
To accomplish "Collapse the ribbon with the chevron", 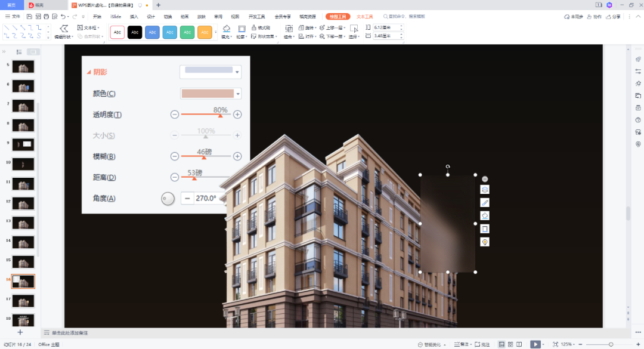I will pos(638,17).
